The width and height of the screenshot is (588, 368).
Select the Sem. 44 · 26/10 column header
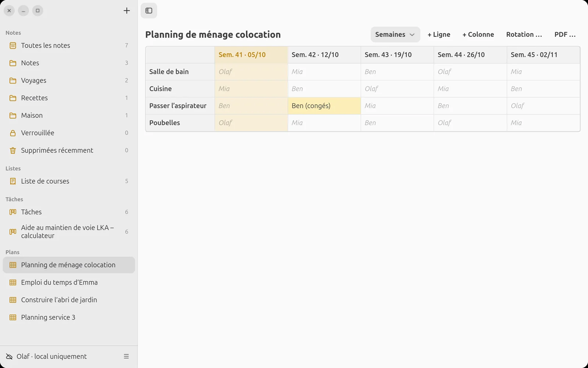[470, 55]
